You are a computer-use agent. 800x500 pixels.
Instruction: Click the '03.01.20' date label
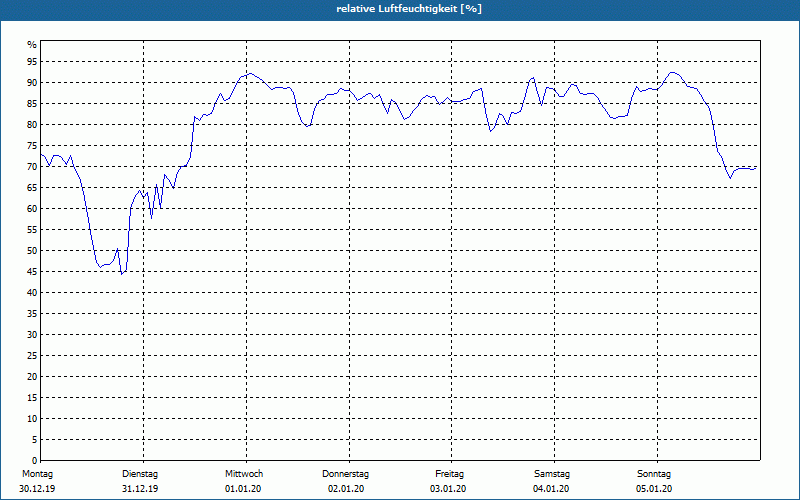tap(448, 489)
